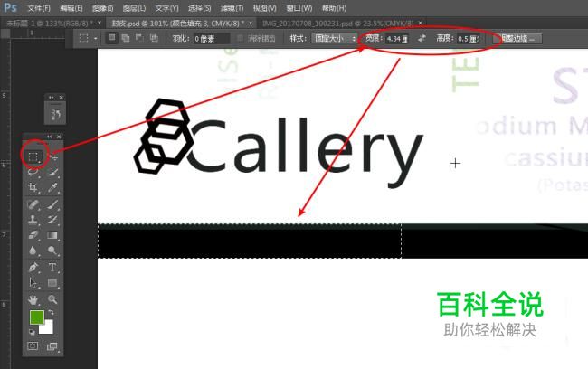Select the Eraser tool

[x=33, y=235]
